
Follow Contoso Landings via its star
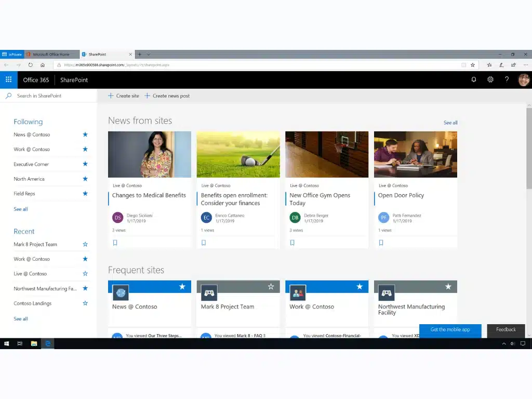pos(85,303)
